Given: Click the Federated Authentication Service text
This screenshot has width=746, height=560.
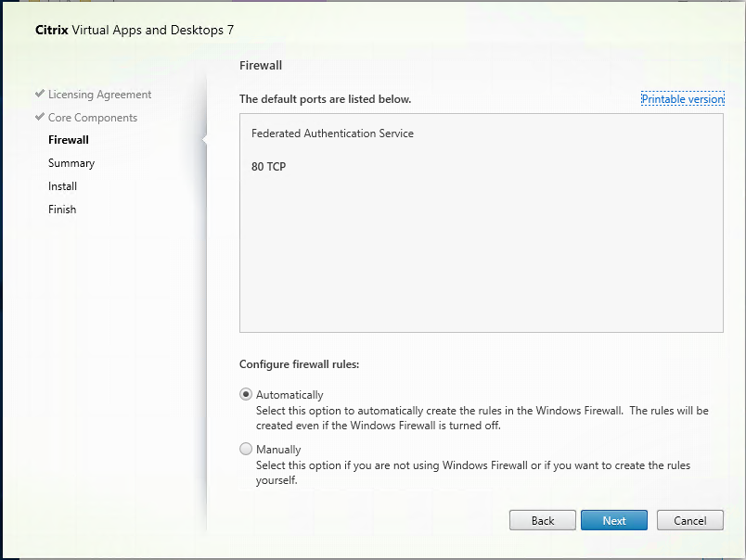Looking at the screenshot, I should (332, 134).
